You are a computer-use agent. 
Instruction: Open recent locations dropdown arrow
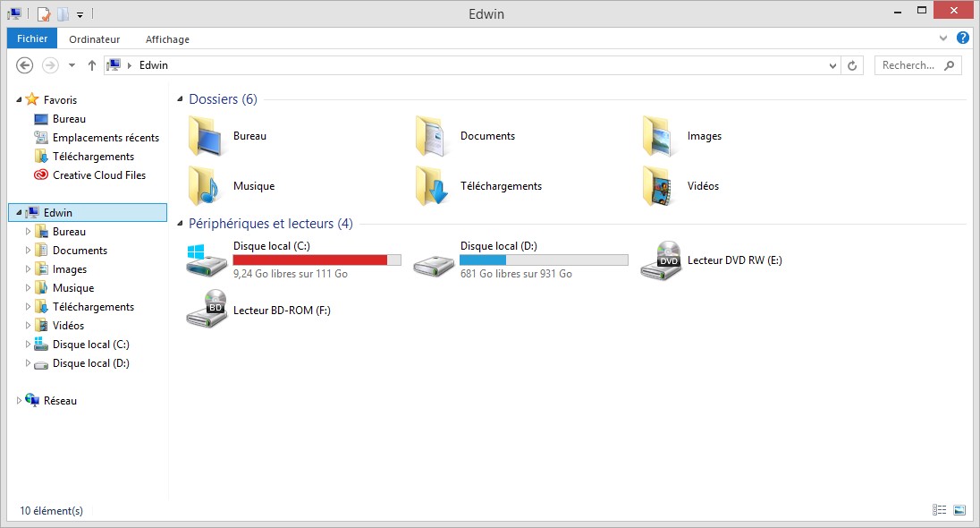[x=72, y=65]
